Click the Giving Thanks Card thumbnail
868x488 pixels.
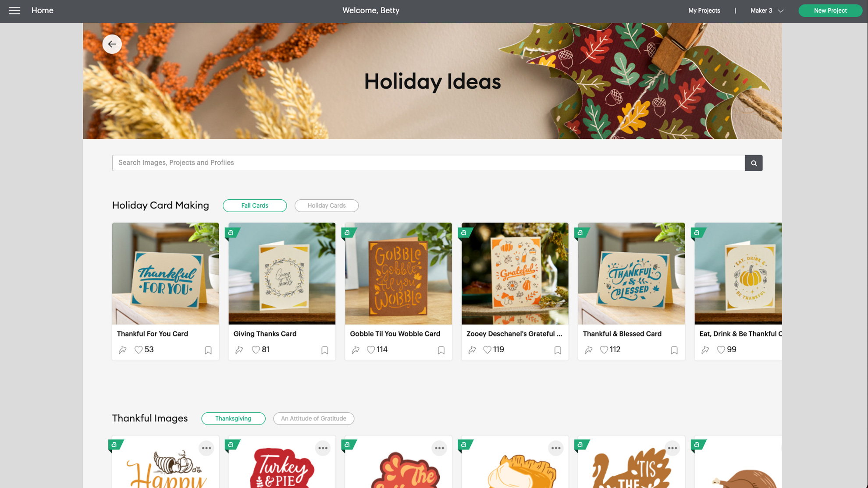click(282, 273)
